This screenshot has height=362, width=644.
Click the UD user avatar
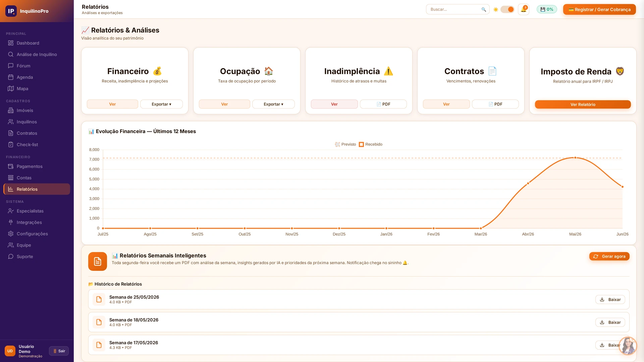10,351
